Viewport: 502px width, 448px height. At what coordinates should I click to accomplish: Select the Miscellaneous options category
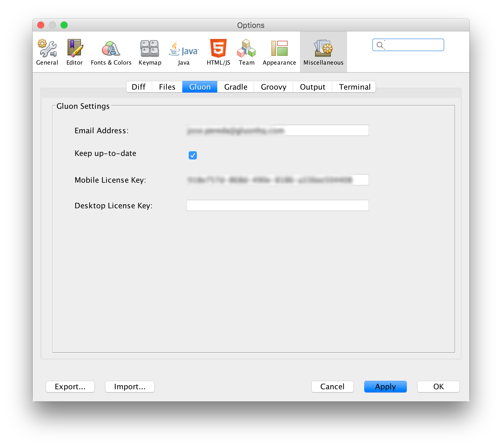pyautogui.click(x=324, y=52)
